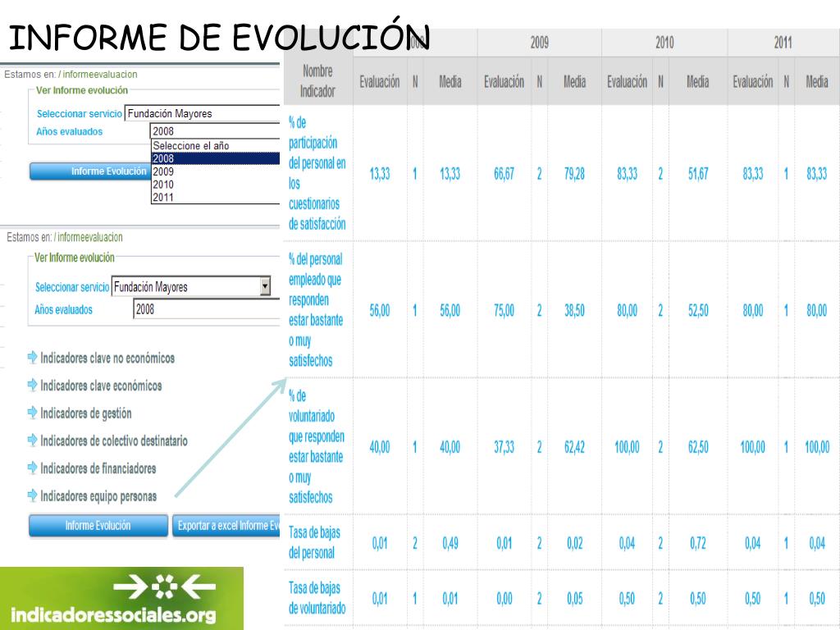Viewport: 840px width, 630px height.
Task: Click Evaluación header under 2009
Action: point(504,81)
